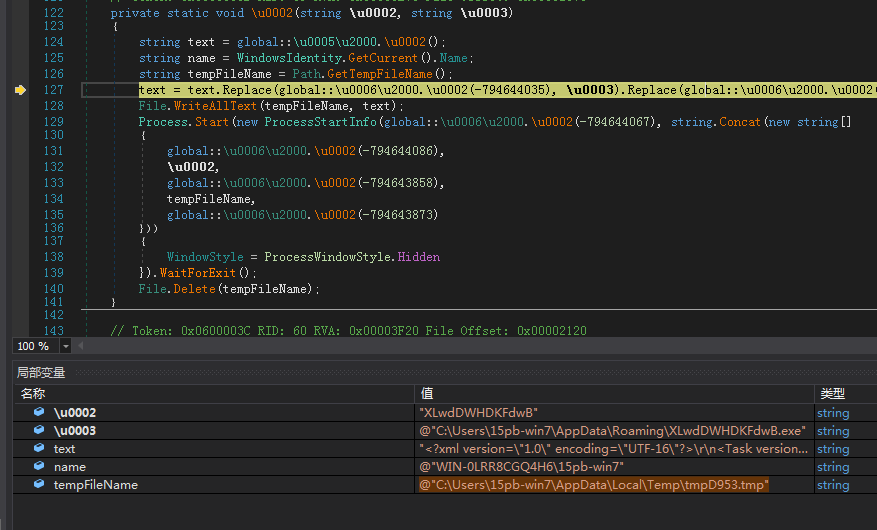Click the variable icon beside tempFileName local

click(x=39, y=484)
